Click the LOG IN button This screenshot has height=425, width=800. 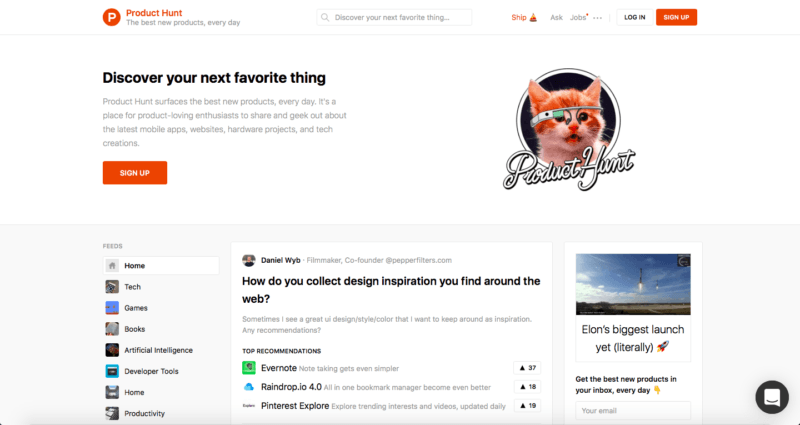(635, 17)
